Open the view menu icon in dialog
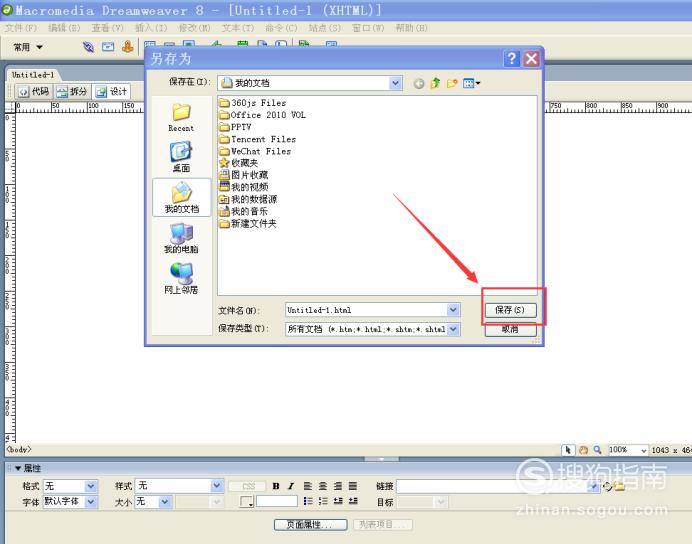This screenshot has width=692, height=544. pyautogui.click(x=471, y=83)
